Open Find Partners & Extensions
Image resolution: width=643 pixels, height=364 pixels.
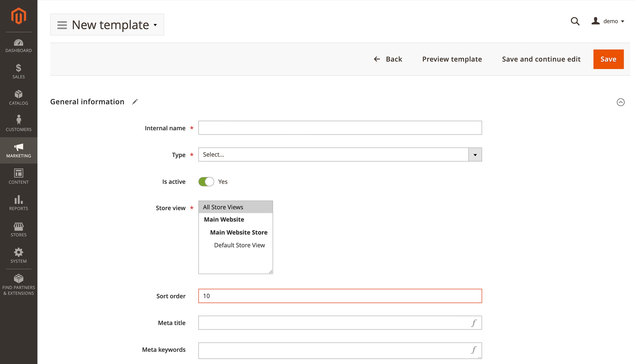(19, 285)
